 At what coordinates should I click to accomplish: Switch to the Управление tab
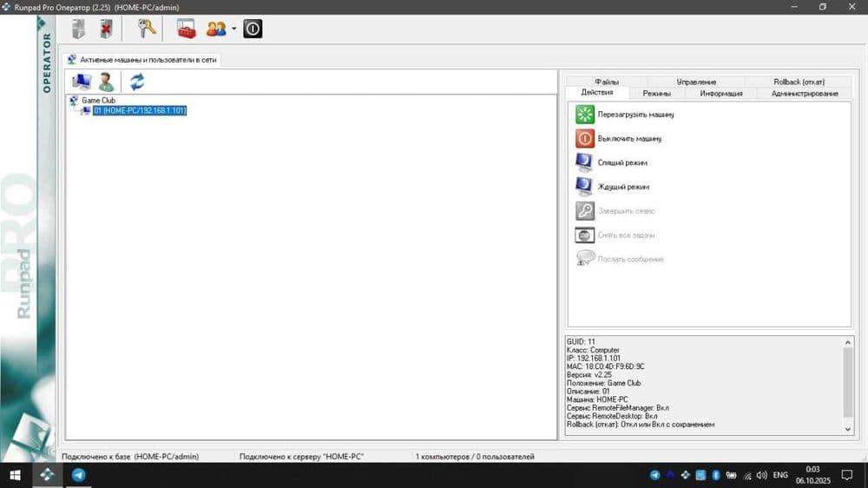[x=696, y=82]
